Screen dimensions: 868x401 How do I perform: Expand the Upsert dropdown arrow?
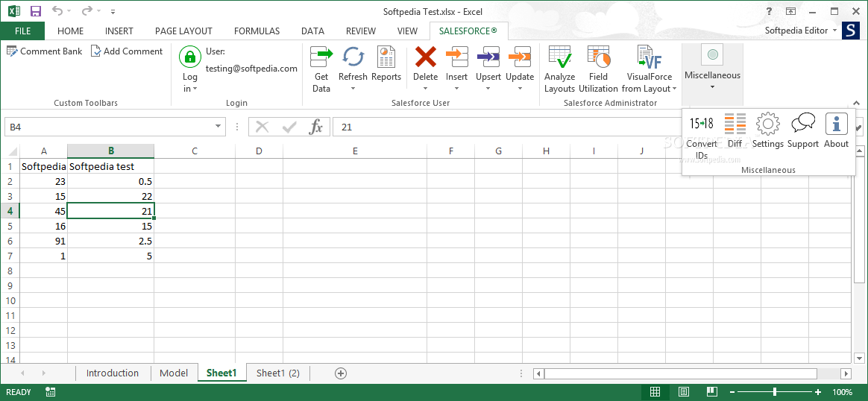click(488, 89)
